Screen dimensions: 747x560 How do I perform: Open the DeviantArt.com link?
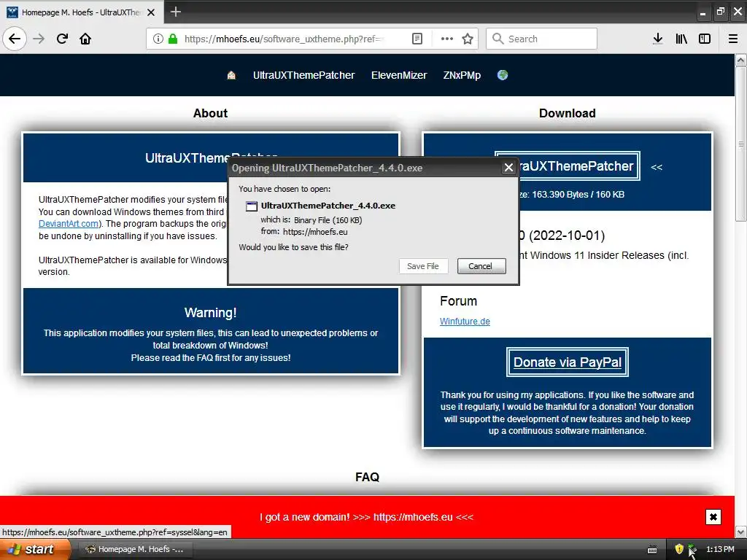(x=69, y=224)
